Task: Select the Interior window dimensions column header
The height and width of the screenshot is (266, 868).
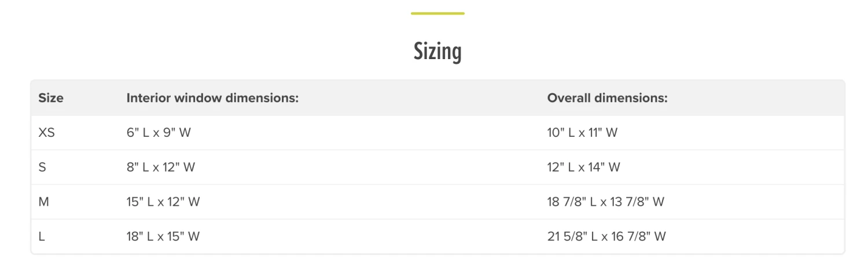Action: tap(212, 98)
